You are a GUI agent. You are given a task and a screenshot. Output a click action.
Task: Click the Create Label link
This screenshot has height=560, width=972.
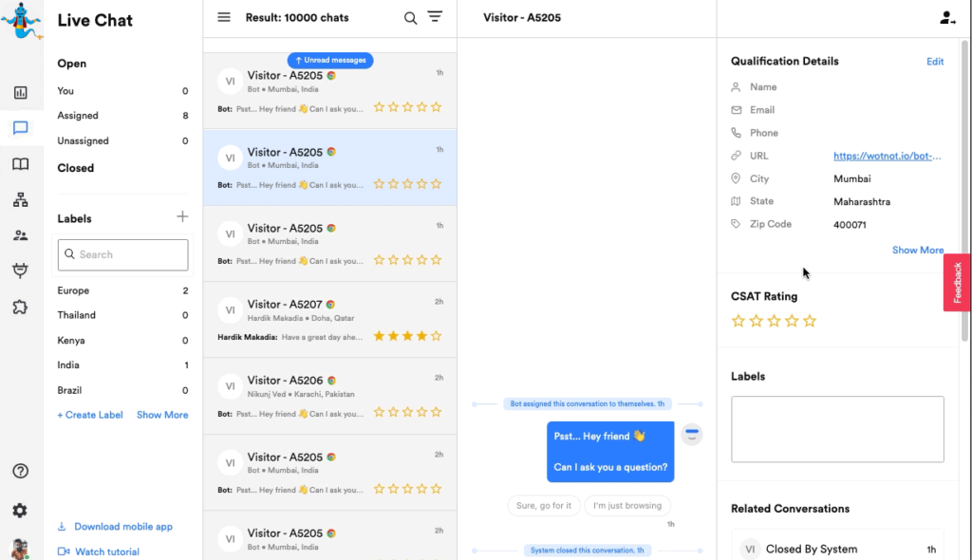[90, 415]
